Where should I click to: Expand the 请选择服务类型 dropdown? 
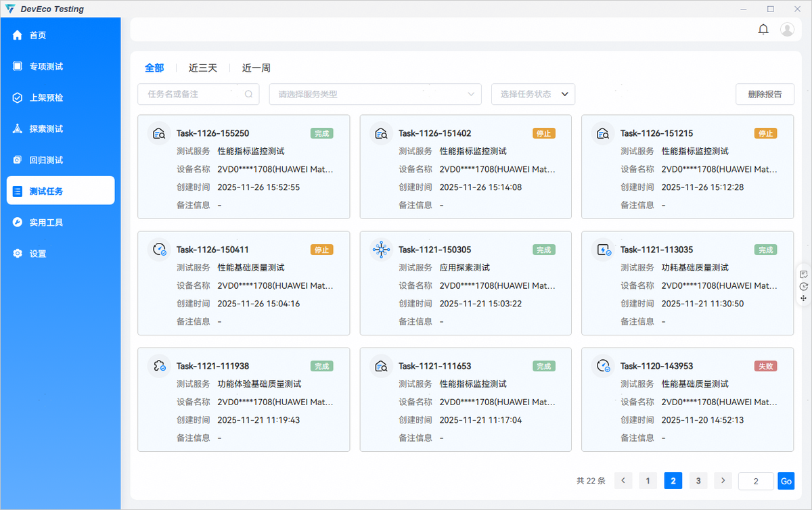coord(375,95)
